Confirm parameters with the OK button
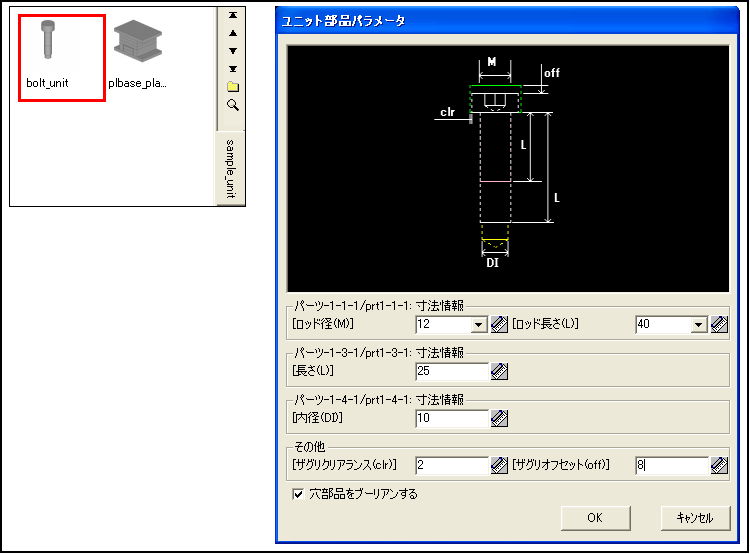 pyautogui.click(x=595, y=518)
